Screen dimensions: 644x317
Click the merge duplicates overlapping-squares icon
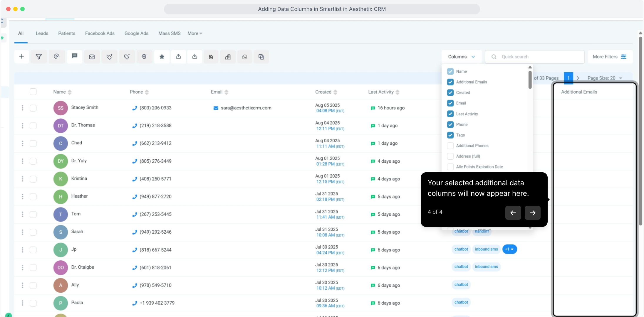coord(261,57)
